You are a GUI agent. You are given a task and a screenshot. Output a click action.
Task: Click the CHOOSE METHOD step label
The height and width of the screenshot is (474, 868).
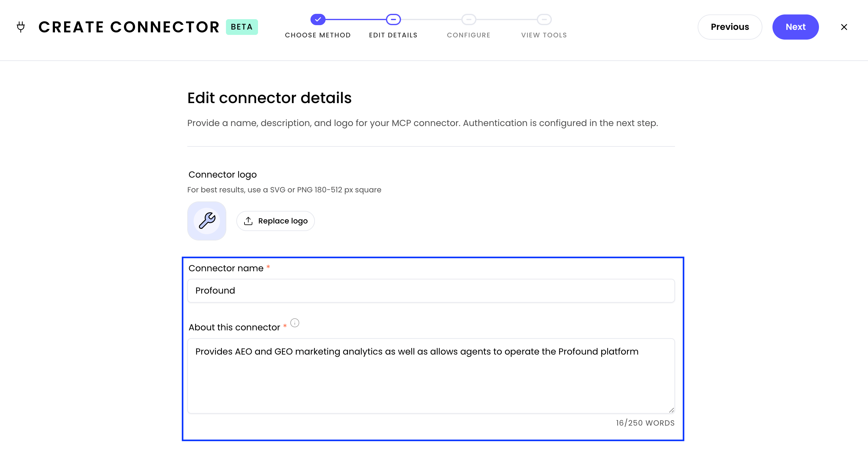click(x=318, y=35)
